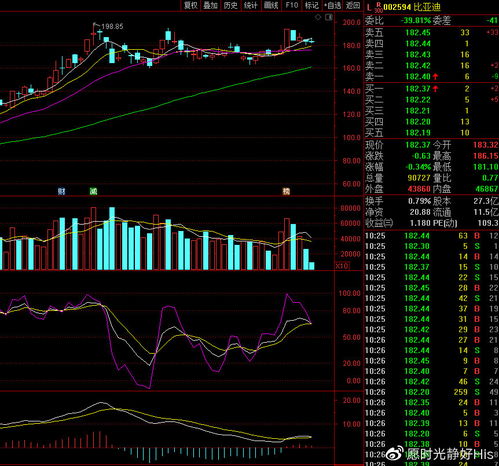Click the 100.00 KDJ axis label

[x=350, y=293]
